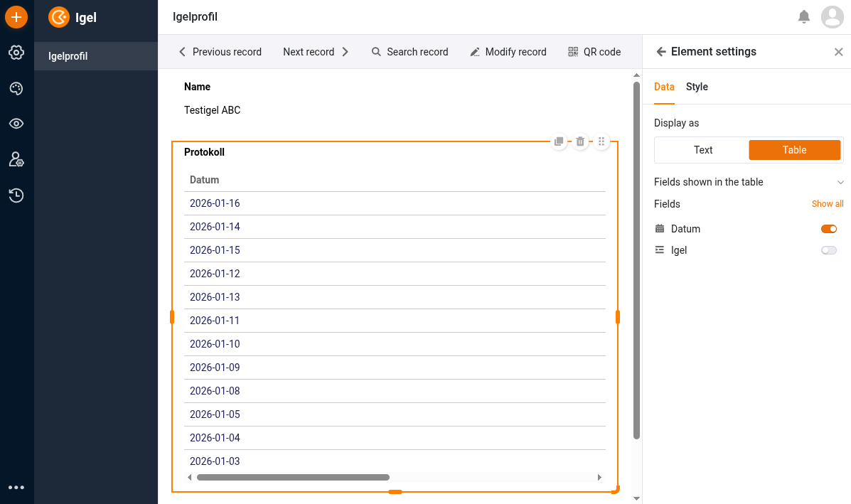The image size is (851, 504).
Task: Click the Show all fields link
Action: point(827,204)
